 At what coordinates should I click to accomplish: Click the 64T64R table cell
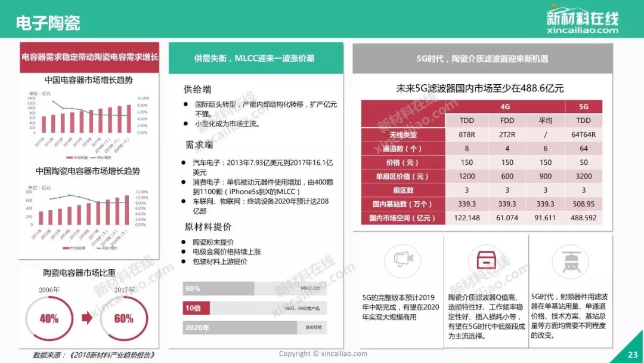click(x=584, y=134)
